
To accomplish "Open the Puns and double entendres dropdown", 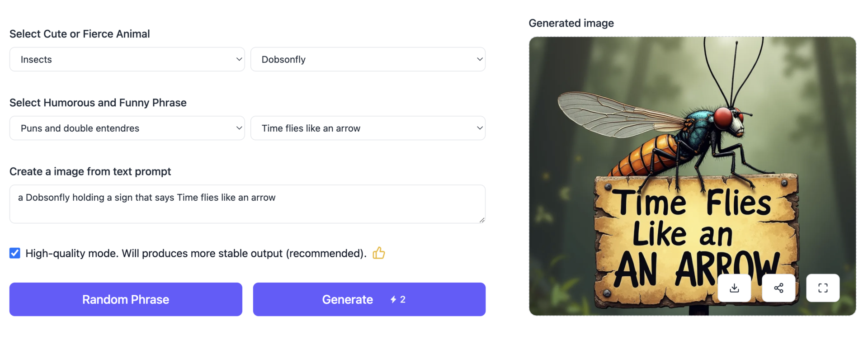I will click(x=127, y=128).
